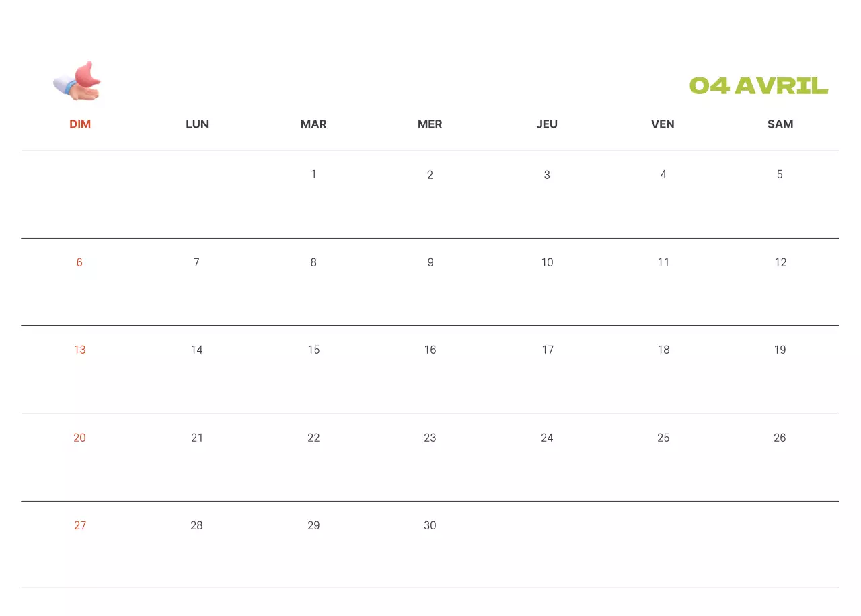This screenshot has height=616, width=861.
Task: Choose day 16 on the calendar
Action: pyautogui.click(x=430, y=350)
